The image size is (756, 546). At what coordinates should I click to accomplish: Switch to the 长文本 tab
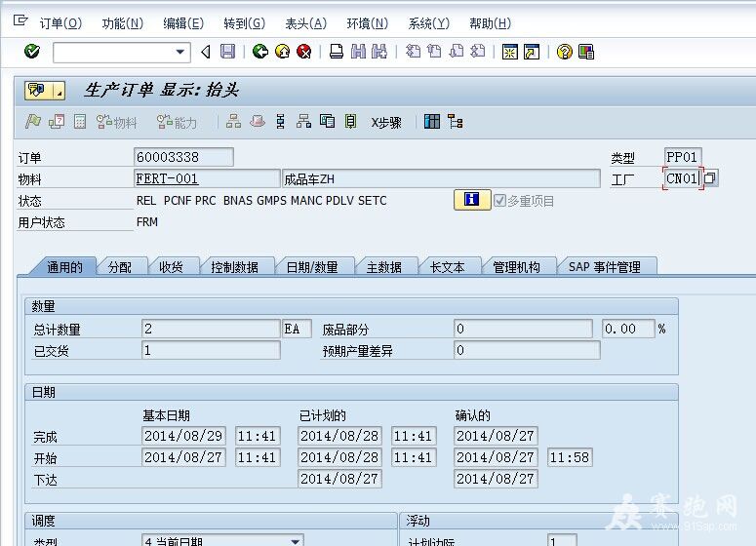447,267
